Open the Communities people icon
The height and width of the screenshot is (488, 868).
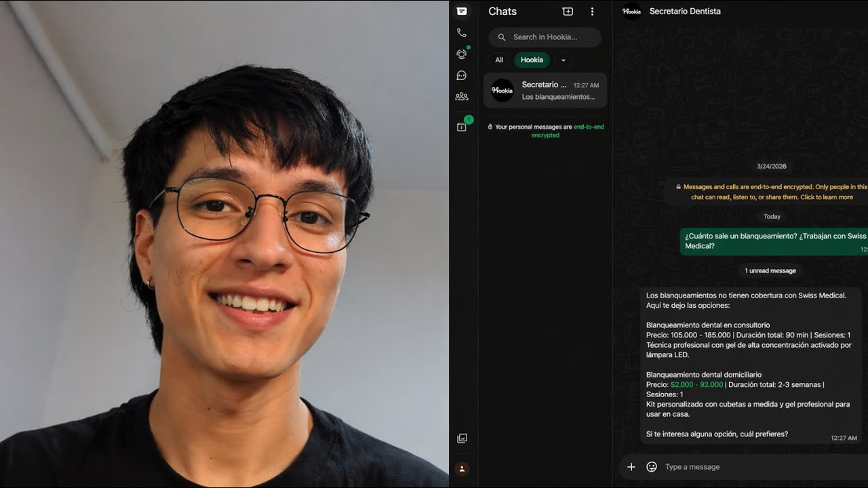(x=462, y=97)
